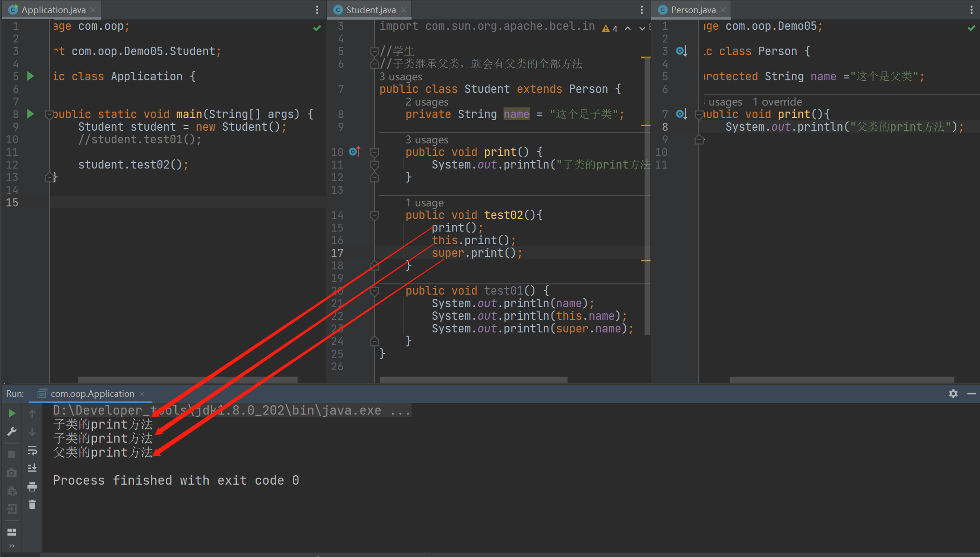Select the com.oop.Application run tab
The width and height of the screenshot is (980, 557).
92,394
